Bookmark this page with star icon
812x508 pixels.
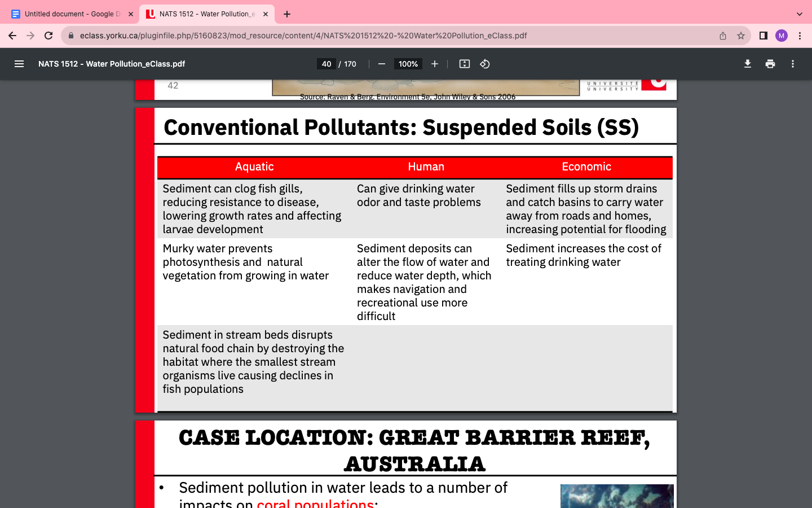[741, 36]
